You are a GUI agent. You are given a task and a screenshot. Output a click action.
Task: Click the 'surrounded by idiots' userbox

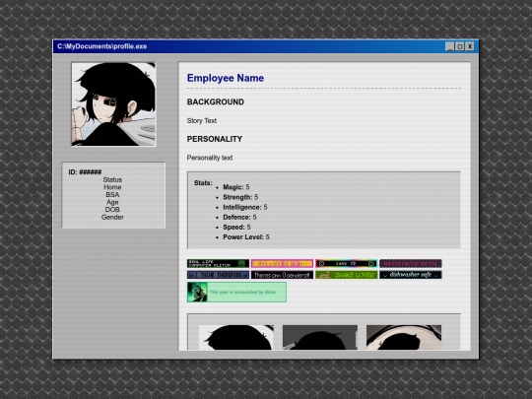click(236, 292)
